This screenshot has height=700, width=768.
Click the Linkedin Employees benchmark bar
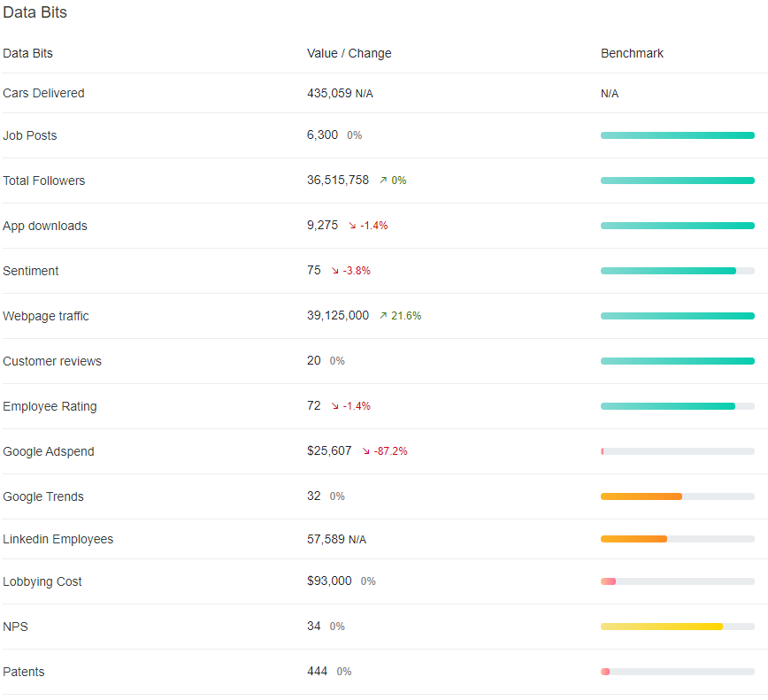tap(678, 539)
